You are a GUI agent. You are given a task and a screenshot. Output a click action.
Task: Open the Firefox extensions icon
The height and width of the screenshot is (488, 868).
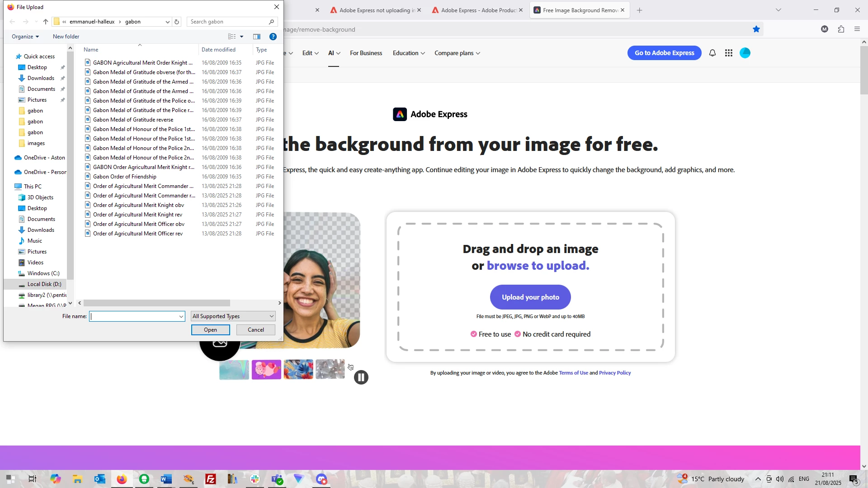pos(841,29)
